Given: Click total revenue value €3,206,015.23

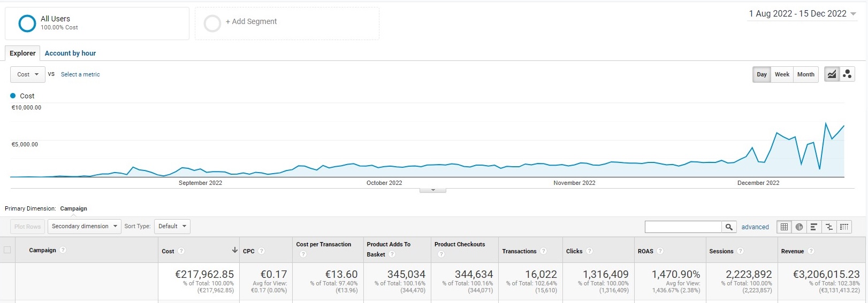Looking at the screenshot, I should pyautogui.click(x=826, y=274).
